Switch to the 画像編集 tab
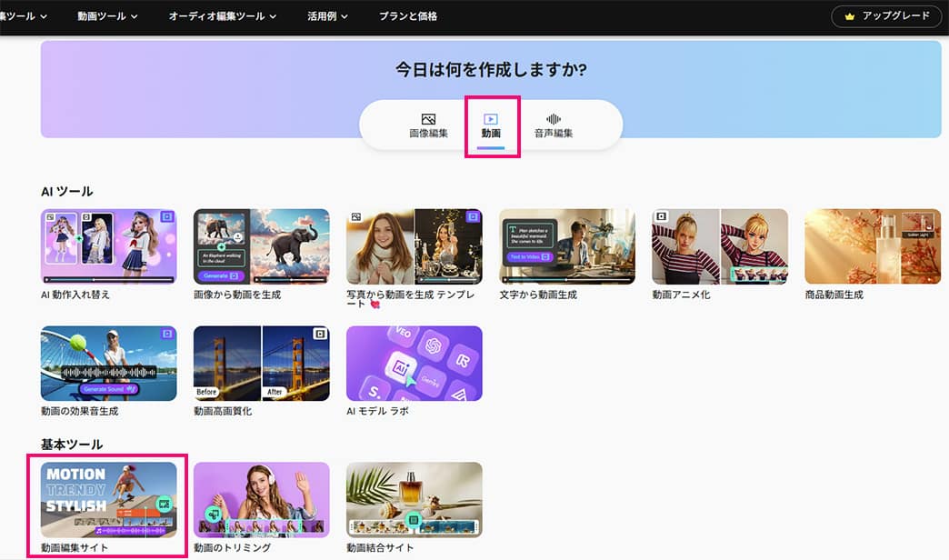Viewport: 949px width, 560px height. click(428, 126)
